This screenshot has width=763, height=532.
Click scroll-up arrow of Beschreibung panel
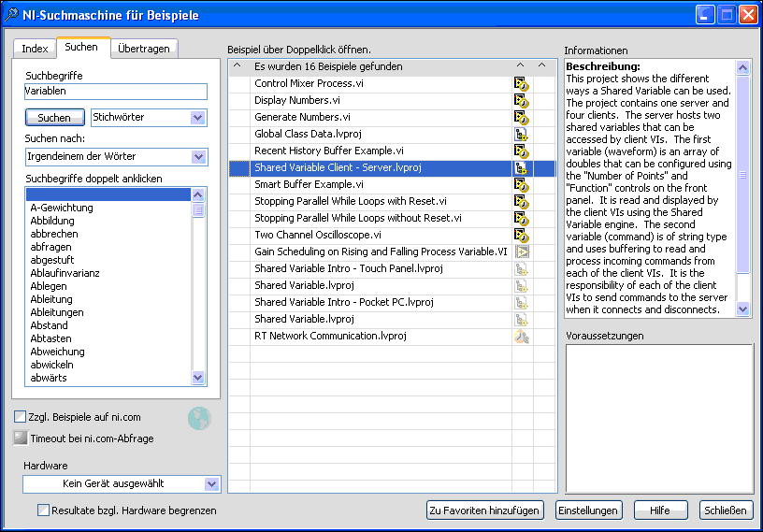pos(742,67)
